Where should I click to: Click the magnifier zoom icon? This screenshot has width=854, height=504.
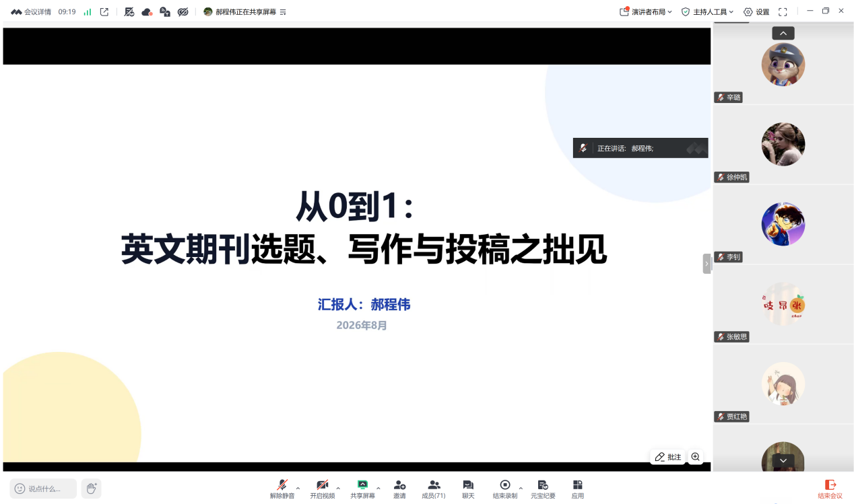point(696,457)
